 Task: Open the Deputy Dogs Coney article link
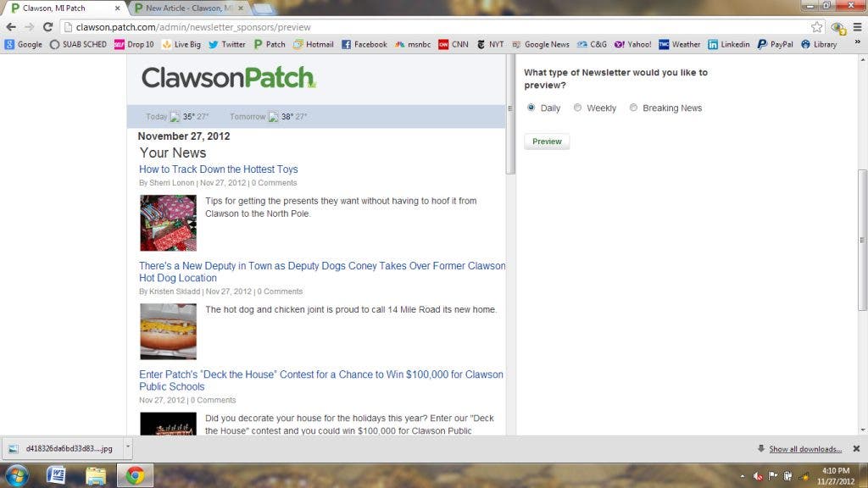(322, 272)
